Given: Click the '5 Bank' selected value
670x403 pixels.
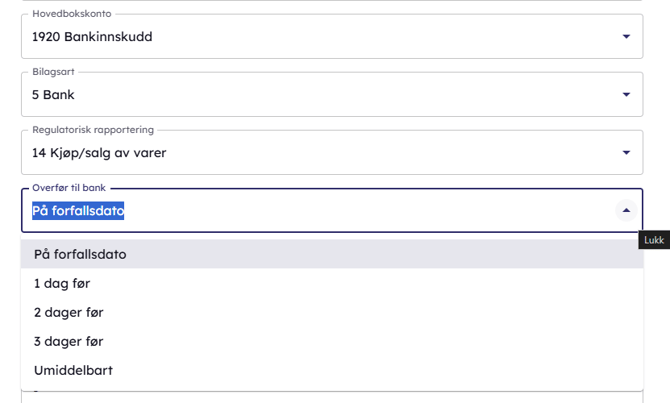Looking at the screenshot, I should (53, 95).
